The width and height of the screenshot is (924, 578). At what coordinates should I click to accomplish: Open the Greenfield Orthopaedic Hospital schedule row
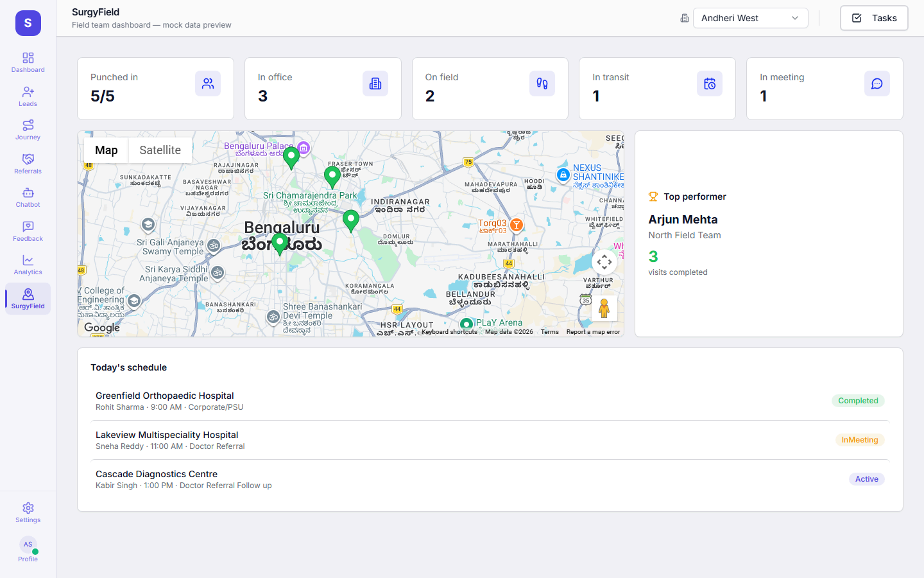click(490, 401)
